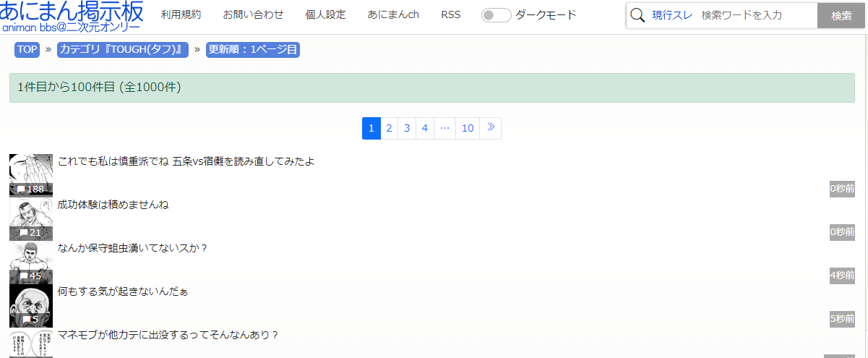This screenshot has height=358, width=868.
Task: Click next-page double chevron in pagination
Action: [491, 128]
